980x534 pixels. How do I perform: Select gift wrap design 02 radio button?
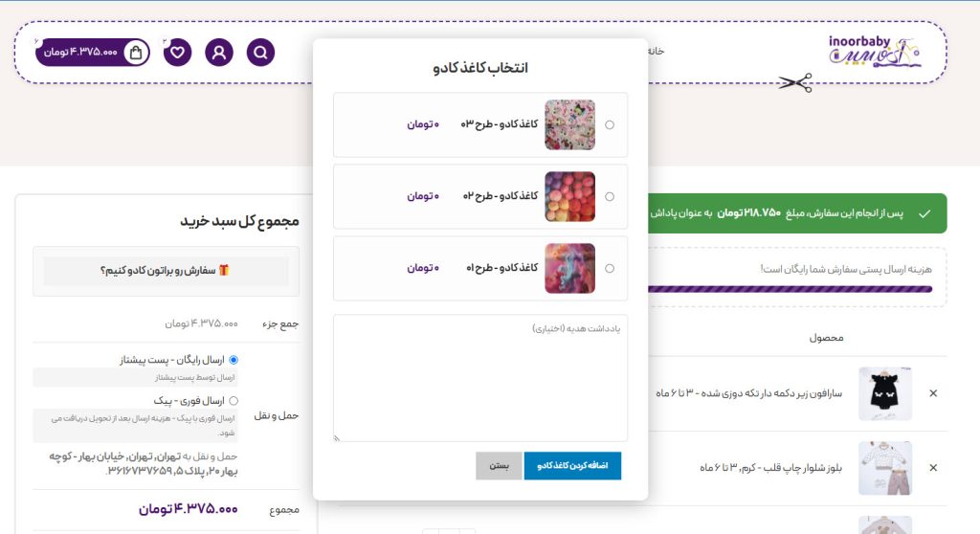[x=611, y=196]
